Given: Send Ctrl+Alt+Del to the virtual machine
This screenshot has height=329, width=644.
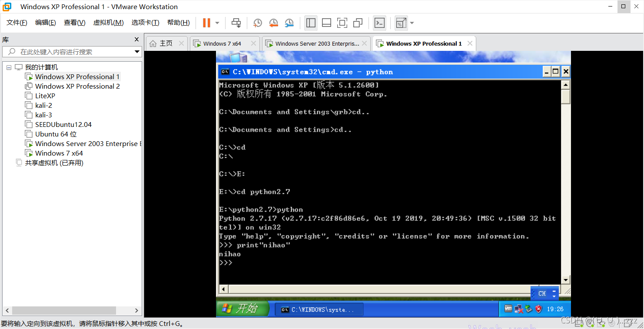Looking at the screenshot, I should click(236, 23).
